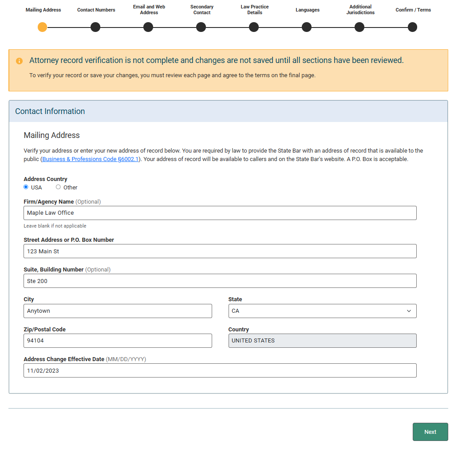Image resolution: width=454 pixels, height=476 pixels.
Task: Click the Street Address or P.O. Box field
Action: click(x=220, y=251)
